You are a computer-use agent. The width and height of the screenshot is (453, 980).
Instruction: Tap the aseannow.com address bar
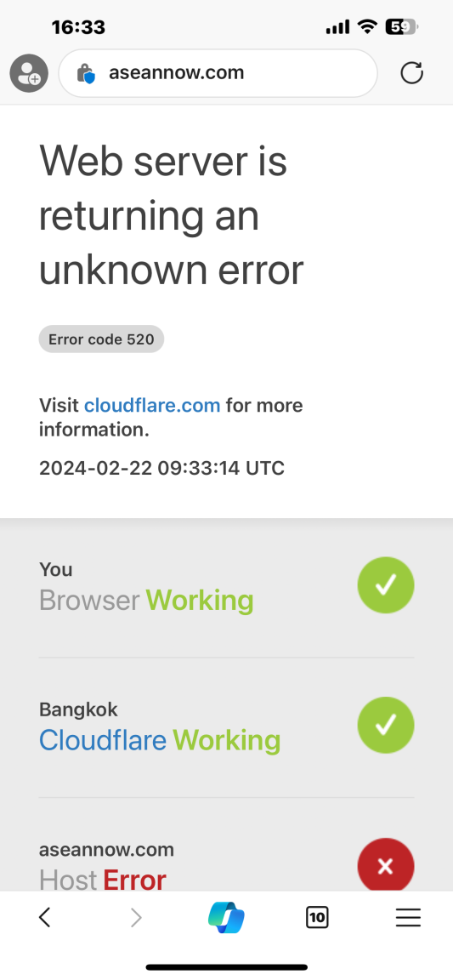(218, 73)
